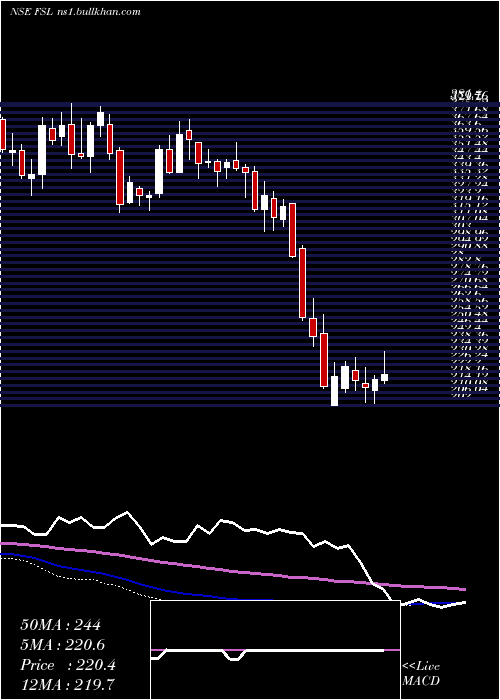Click the <<Live MACD label
This screenshot has width=500, height=700.
[421, 674]
